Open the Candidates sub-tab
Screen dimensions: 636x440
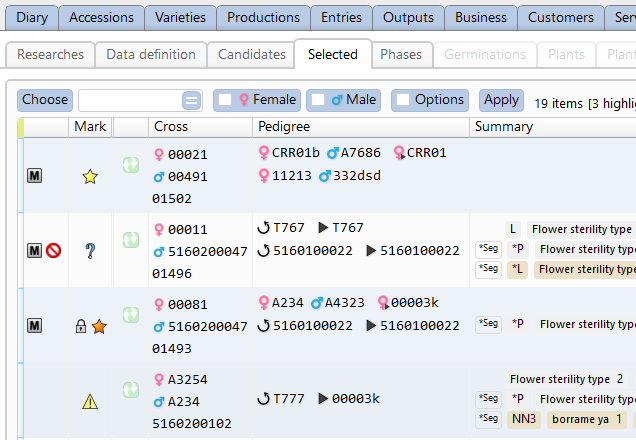(x=251, y=54)
